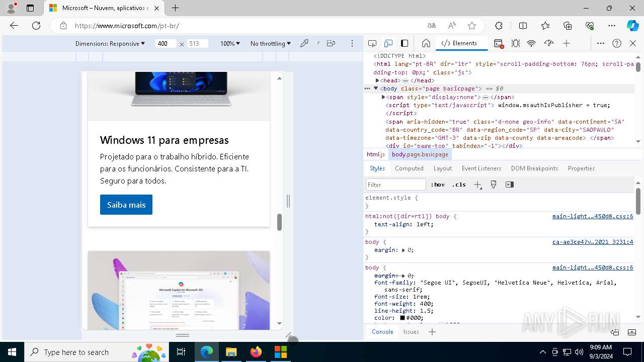
Task: Open the Copilot sidebar icon
Action: 632,26
